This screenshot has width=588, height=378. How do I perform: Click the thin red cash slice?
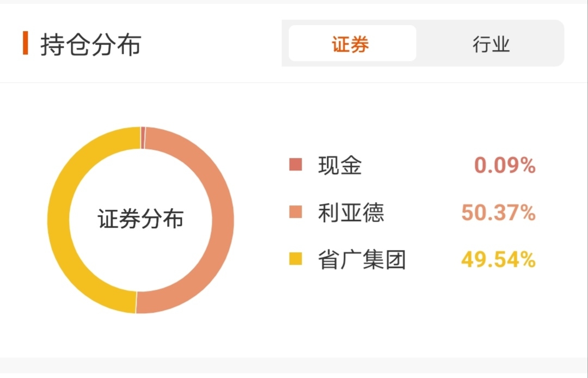(143, 137)
